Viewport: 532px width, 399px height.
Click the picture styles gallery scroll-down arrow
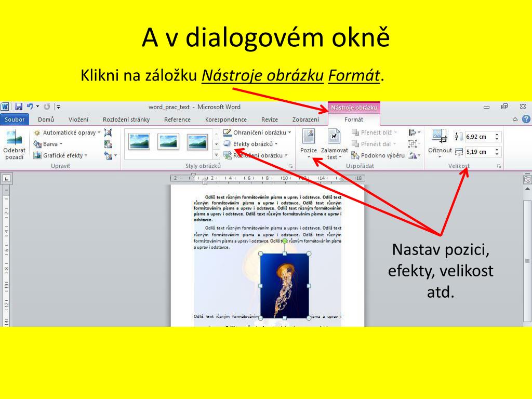coord(216,144)
